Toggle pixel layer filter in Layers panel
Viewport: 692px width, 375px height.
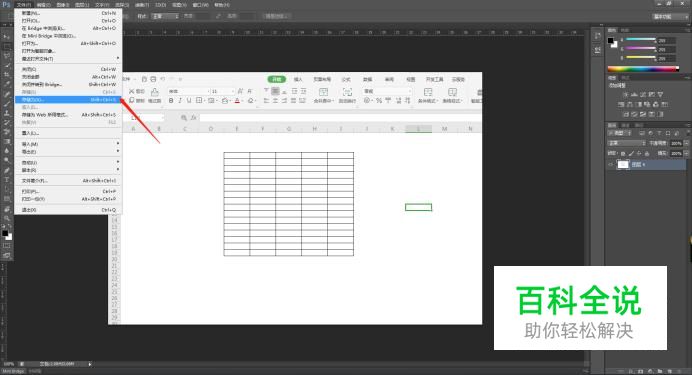[642, 133]
